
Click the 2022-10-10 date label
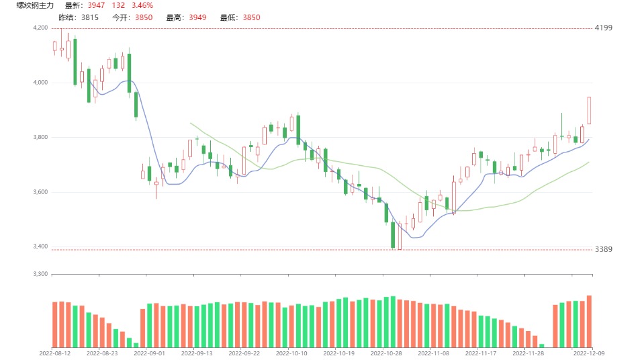291,352
